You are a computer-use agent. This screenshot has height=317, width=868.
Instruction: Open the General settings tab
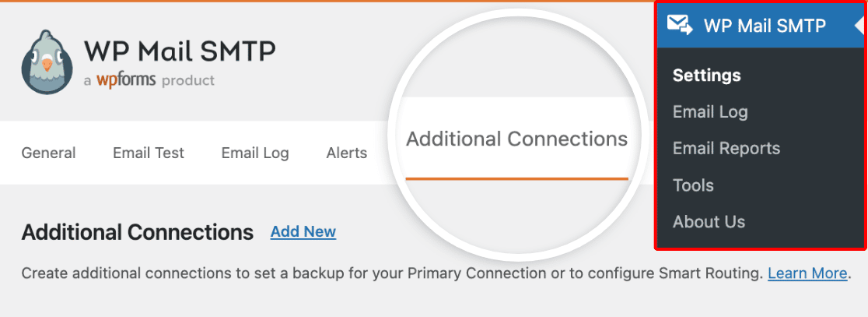[x=49, y=153]
